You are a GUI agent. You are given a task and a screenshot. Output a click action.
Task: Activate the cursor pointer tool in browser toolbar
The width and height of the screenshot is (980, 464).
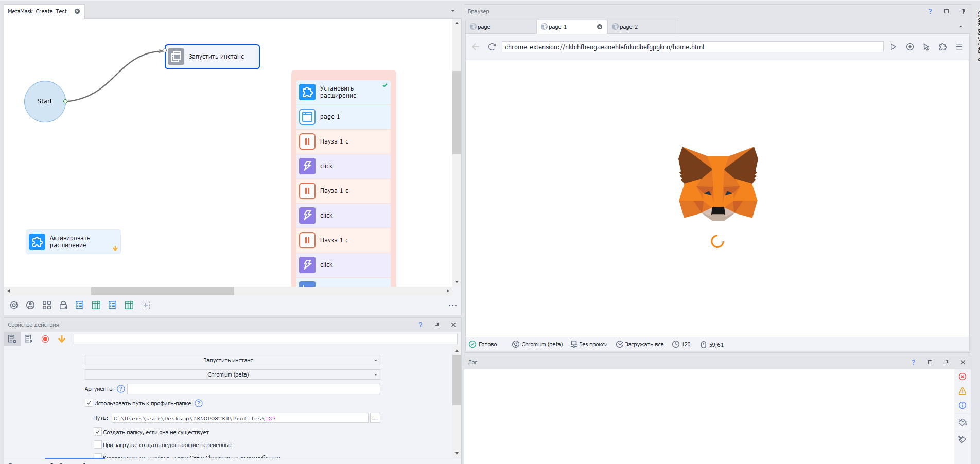[x=926, y=47]
